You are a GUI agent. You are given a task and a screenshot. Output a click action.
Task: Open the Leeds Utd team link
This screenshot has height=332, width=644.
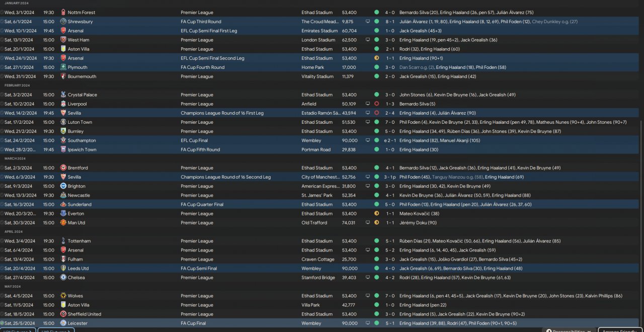tap(78, 269)
